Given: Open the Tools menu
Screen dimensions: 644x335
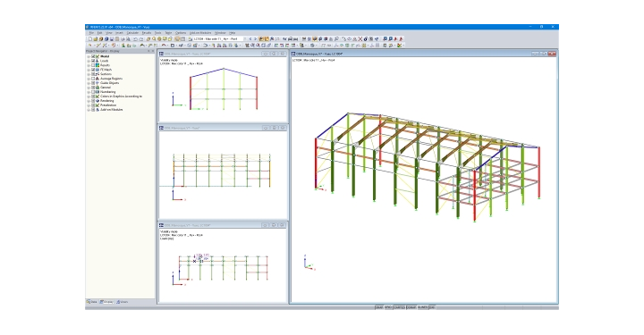Looking at the screenshot, I should click(x=157, y=32).
